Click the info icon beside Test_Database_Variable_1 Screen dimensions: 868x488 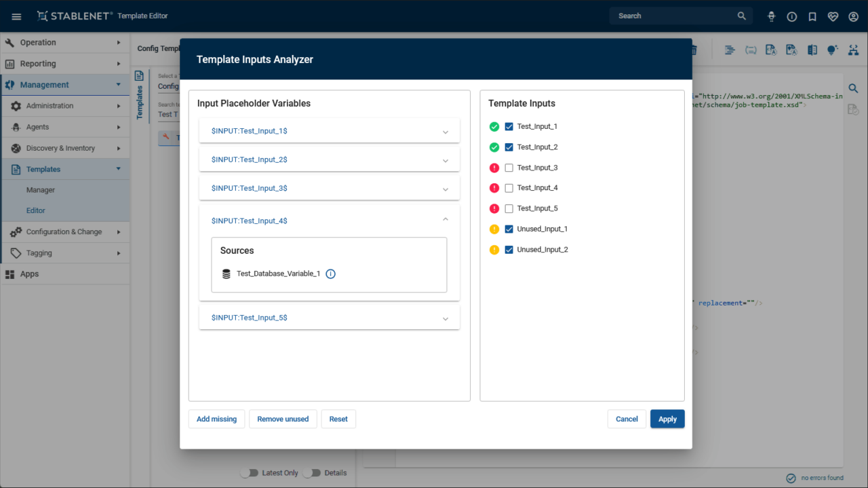[331, 274]
